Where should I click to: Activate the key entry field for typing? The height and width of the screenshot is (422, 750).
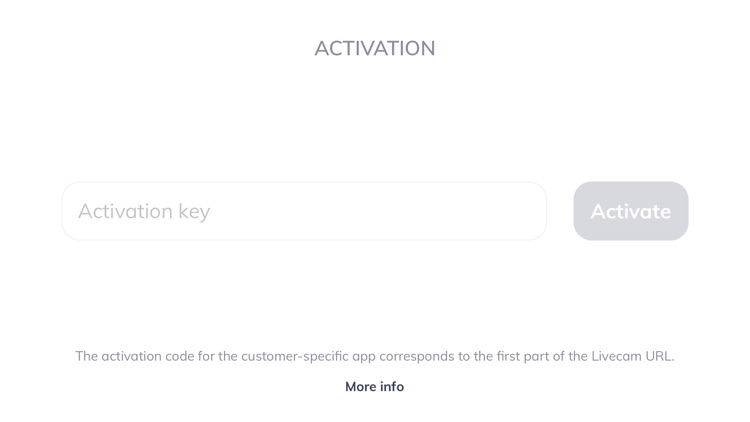[304, 211]
